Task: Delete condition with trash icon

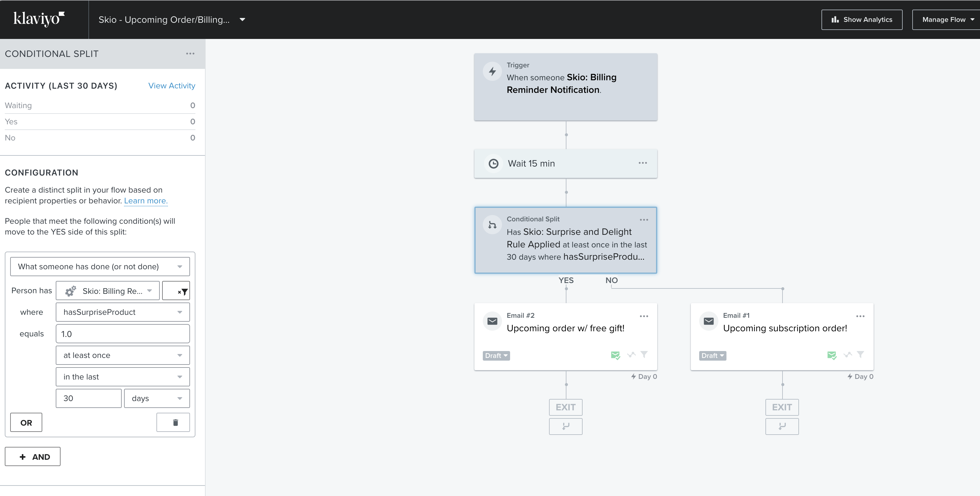Action: [x=173, y=423]
